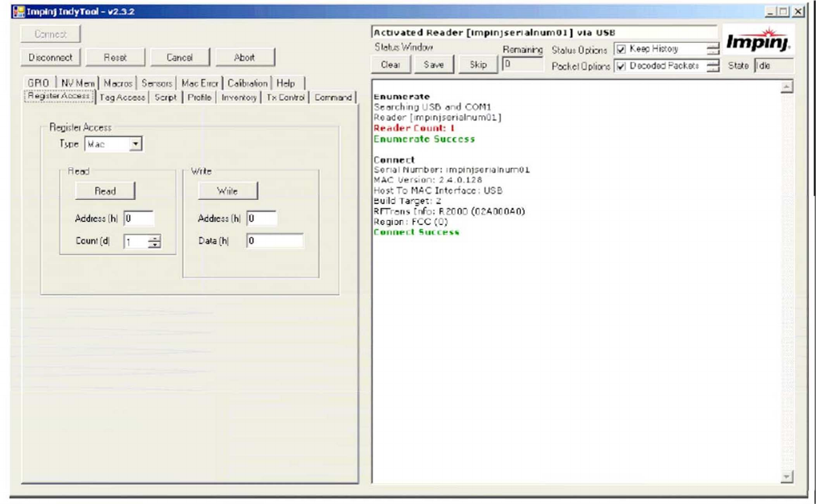Click the Write register button
The height and width of the screenshot is (504, 816).
[x=227, y=191]
